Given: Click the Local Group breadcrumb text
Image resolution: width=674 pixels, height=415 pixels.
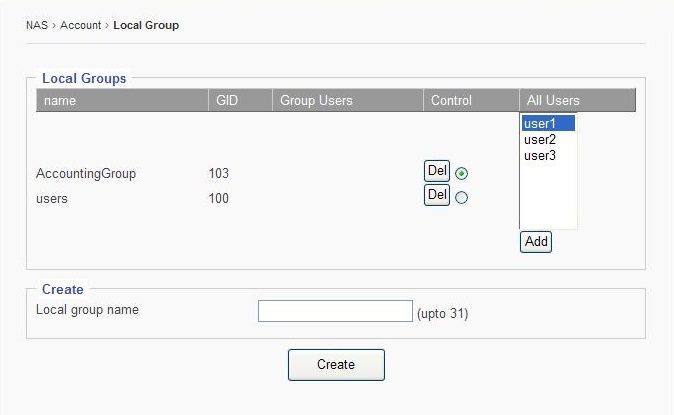Looking at the screenshot, I should pyautogui.click(x=146, y=25).
